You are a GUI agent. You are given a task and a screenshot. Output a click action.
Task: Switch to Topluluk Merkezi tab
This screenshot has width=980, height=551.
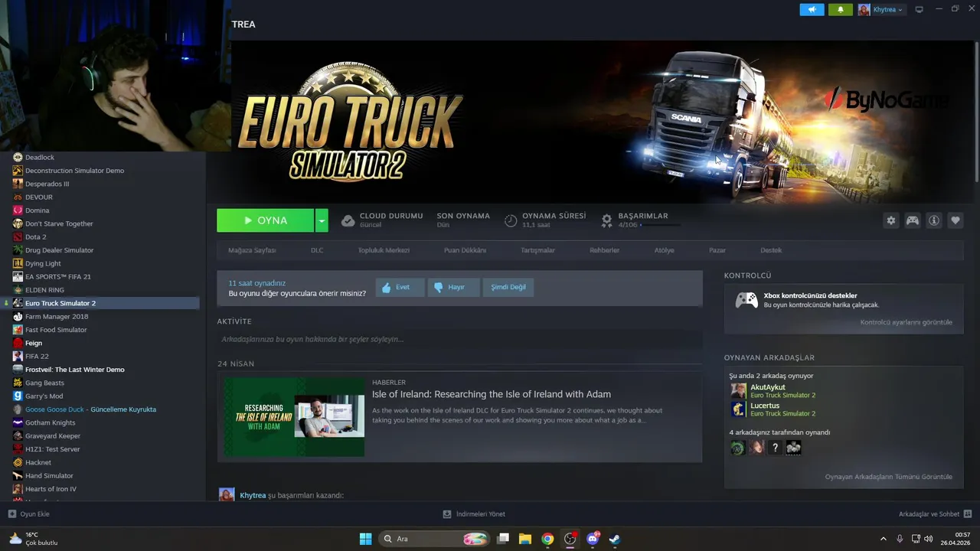(x=384, y=250)
